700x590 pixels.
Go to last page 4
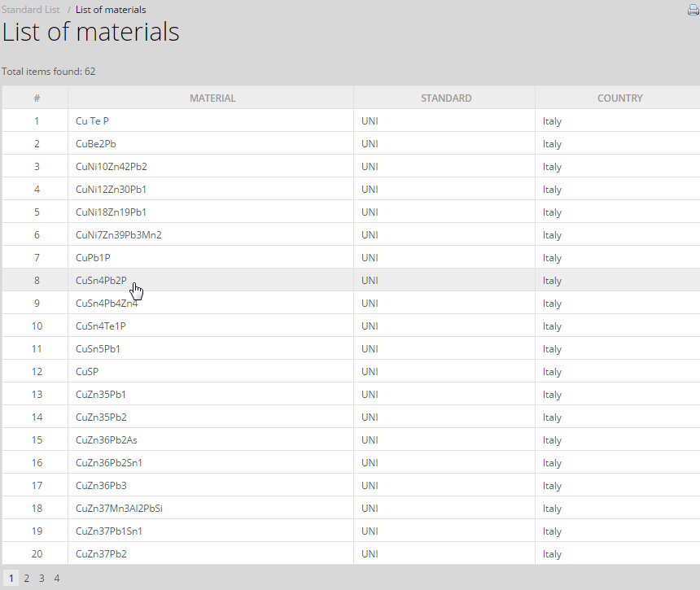tap(57, 579)
